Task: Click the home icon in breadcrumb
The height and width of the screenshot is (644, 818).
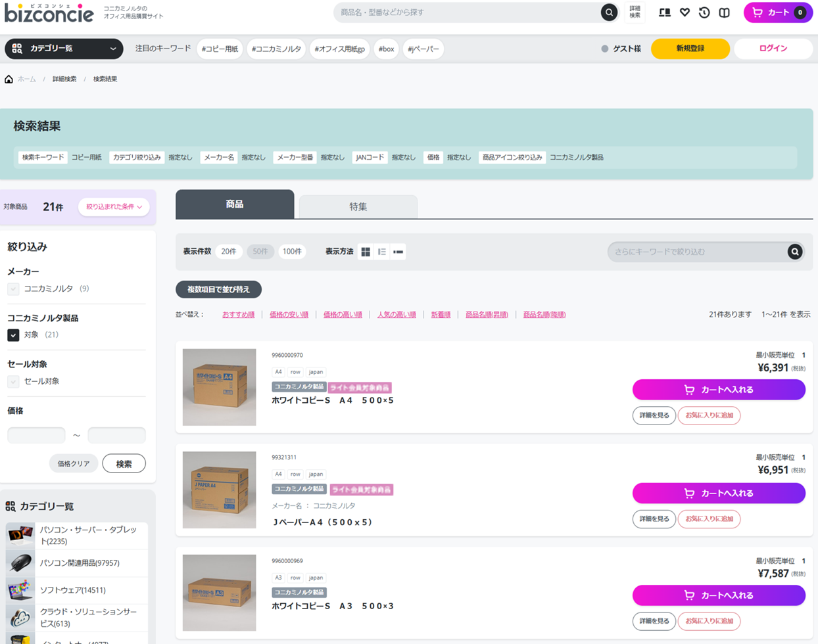Action: (9, 79)
